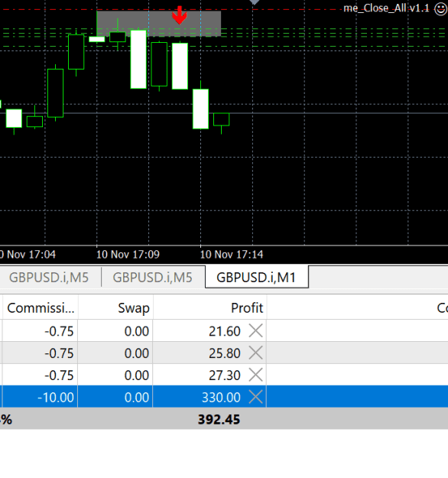
Task: Select the 25.80 profit cell
Action: tap(209, 353)
